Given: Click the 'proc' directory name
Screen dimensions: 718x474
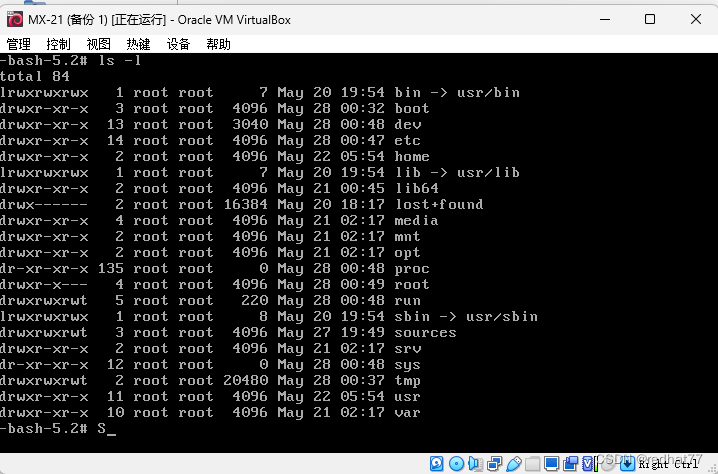Looking at the screenshot, I should pyautogui.click(x=412, y=269).
